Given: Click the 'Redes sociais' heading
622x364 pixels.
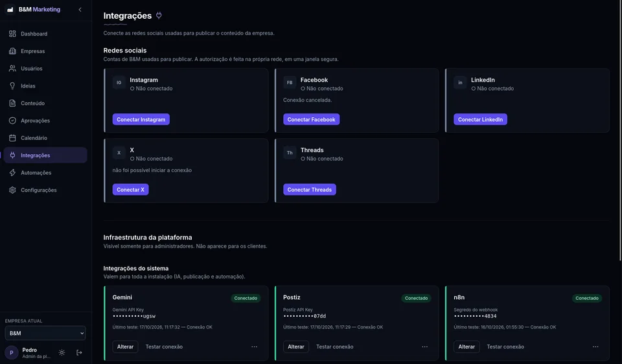Looking at the screenshot, I should 125,51.
